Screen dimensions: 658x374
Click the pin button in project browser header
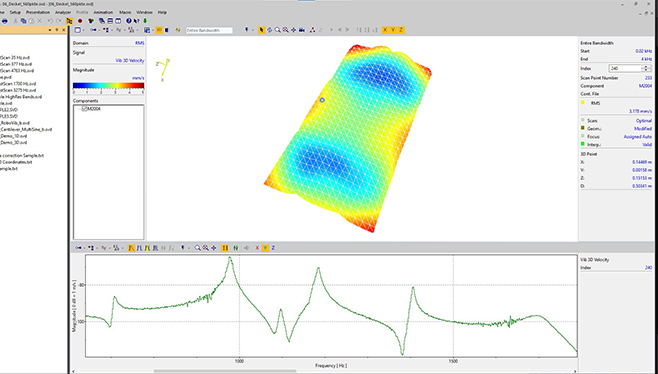[x=57, y=30]
